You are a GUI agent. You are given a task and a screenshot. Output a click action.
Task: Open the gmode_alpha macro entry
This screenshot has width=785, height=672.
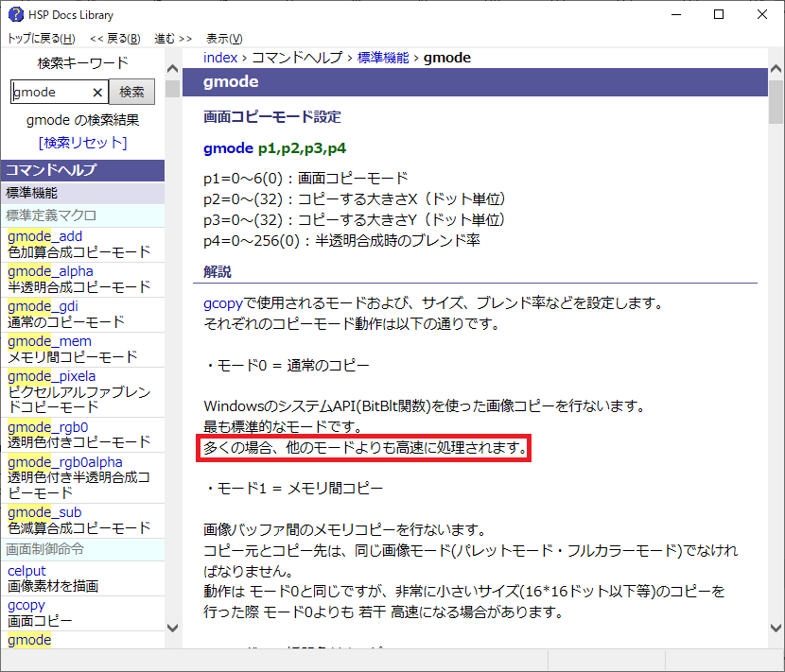coord(50,270)
